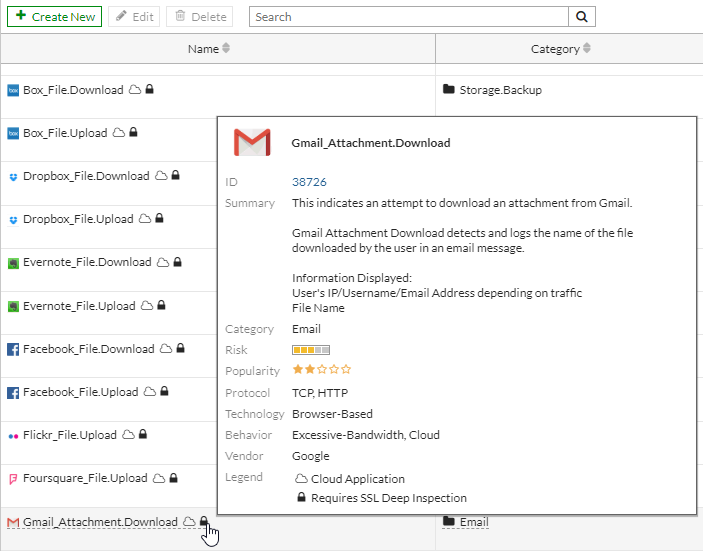Click the search magnifier icon
Screen dimensions: 703x551
coord(582,17)
